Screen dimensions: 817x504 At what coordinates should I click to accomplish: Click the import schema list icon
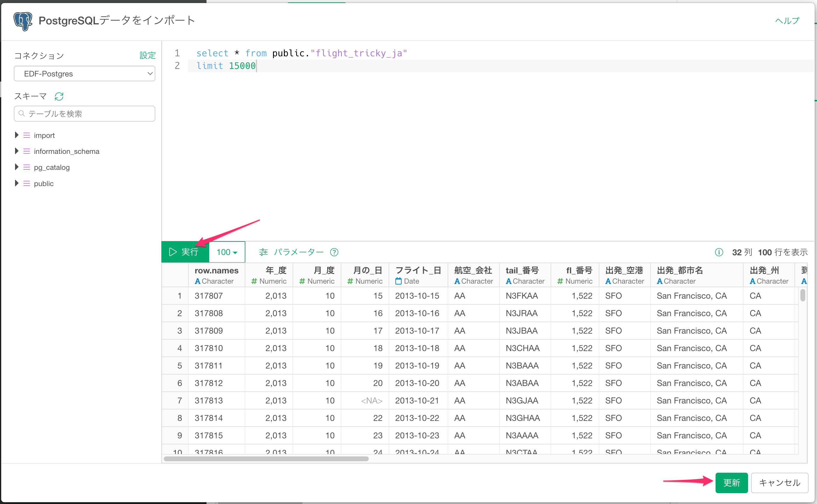(27, 135)
